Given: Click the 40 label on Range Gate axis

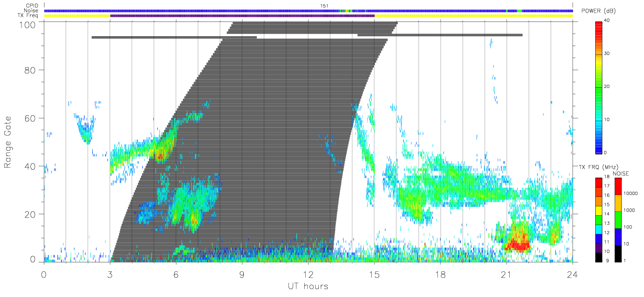Looking at the screenshot, I should click(31, 167).
